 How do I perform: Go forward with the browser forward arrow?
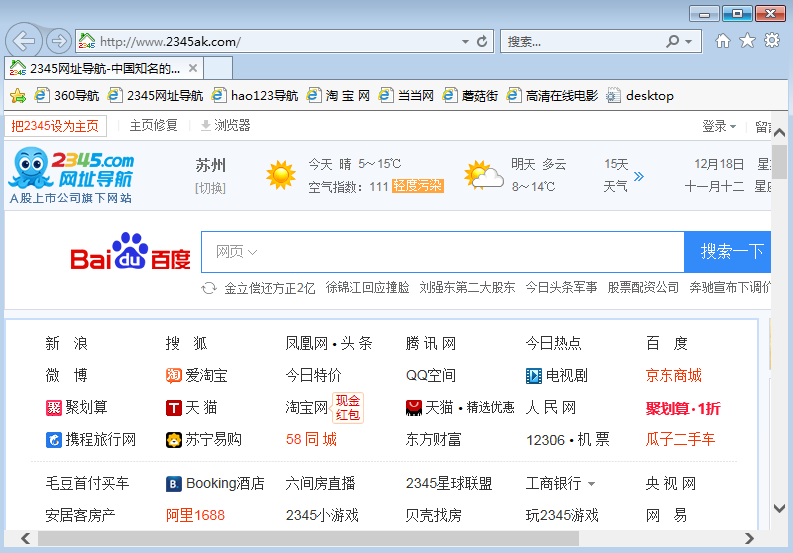tap(59, 41)
